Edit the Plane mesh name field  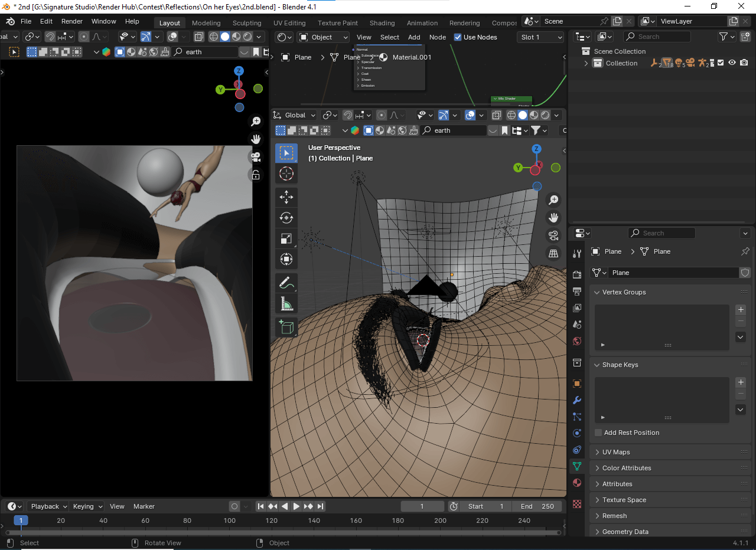tap(674, 273)
